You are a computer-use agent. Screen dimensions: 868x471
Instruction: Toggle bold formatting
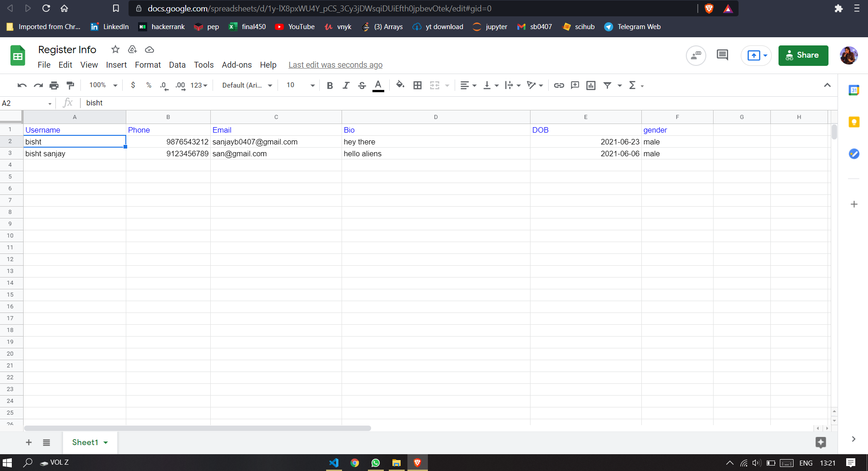click(x=330, y=85)
